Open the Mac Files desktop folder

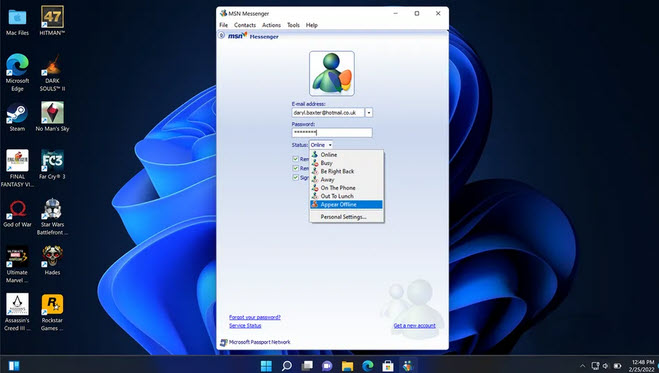coord(17,21)
